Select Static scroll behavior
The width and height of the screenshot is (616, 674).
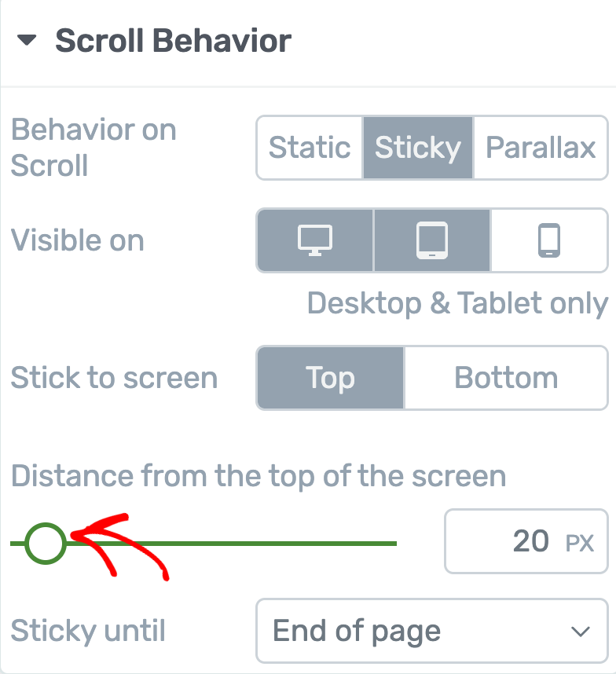coord(310,148)
